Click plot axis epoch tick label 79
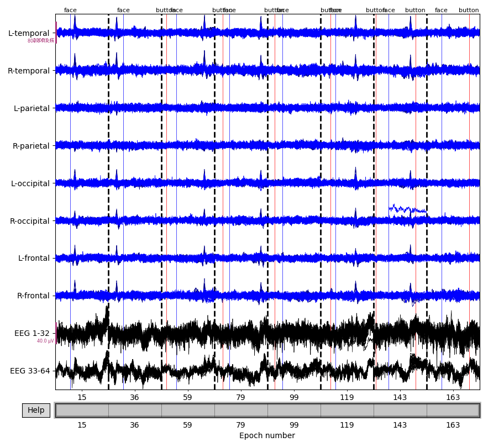The image size is (504, 442). (240, 397)
